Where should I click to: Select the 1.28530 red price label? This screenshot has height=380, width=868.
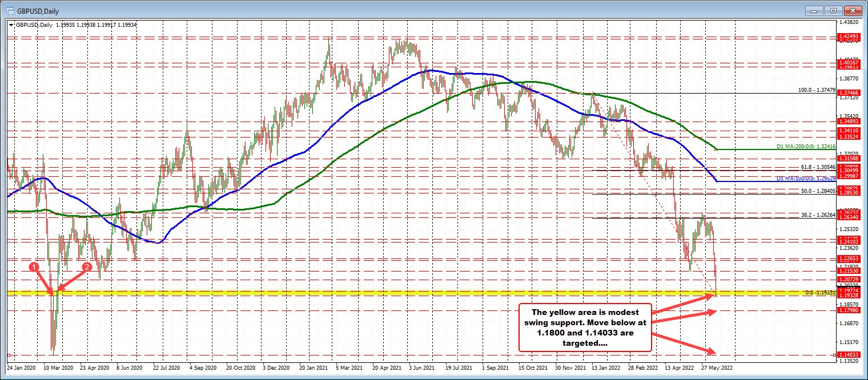848,193
